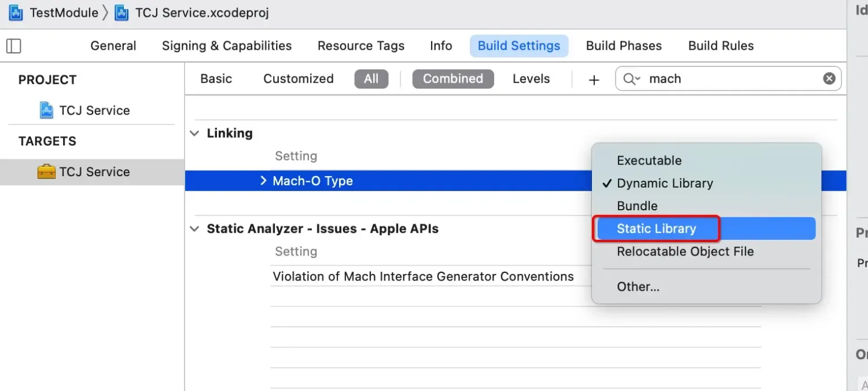Click the plus icon to add build setting
The image size is (868, 391).
594,79
